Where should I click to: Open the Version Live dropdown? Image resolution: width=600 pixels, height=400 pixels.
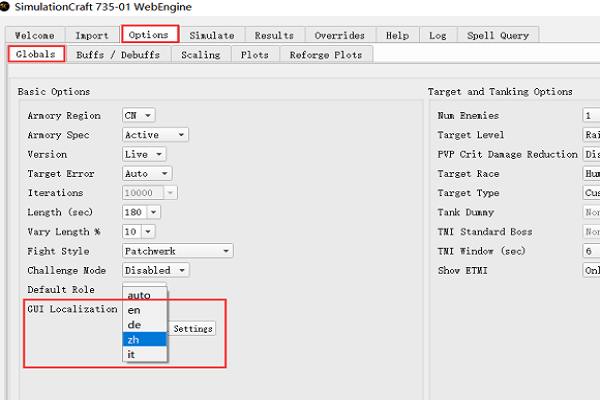pos(144,154)
